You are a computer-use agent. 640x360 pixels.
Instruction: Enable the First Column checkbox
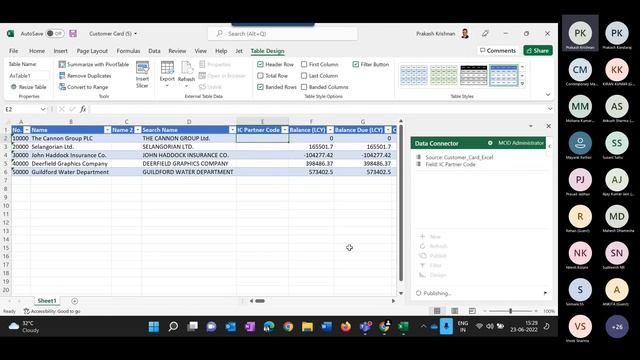(304, 64)
